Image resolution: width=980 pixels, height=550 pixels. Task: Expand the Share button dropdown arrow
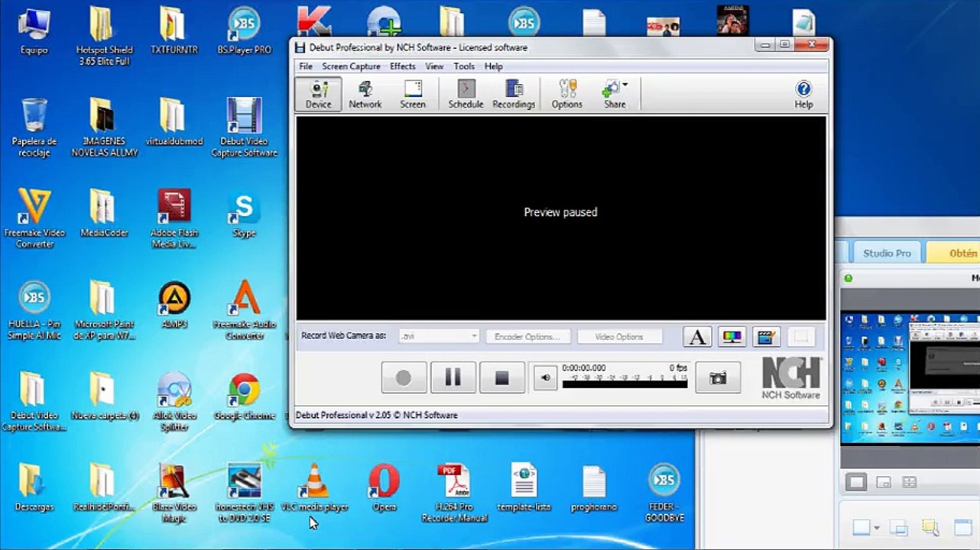click(x=625, y=86)
